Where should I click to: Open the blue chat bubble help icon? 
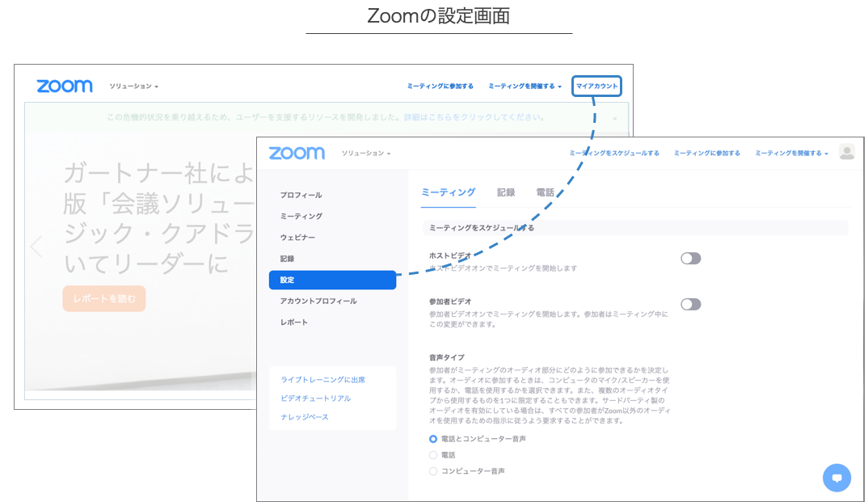point(836,478)
